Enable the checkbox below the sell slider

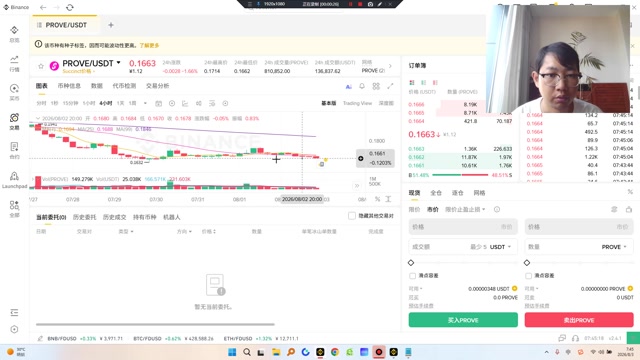coord(528,276)
